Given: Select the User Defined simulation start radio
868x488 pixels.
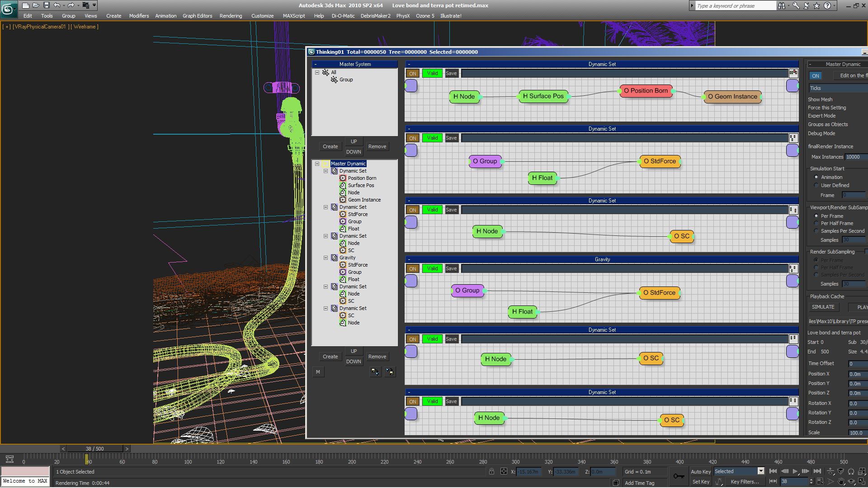Looking at the screenshot, I should pyautogui.click(x=816, y=185).
